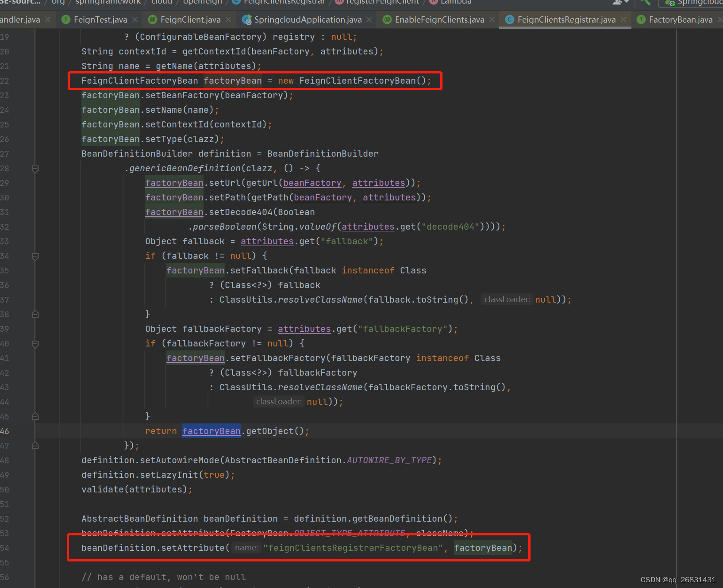Click setFallbackFactory method on line 41
Screen dimensions: 723x588
[278, 358]
